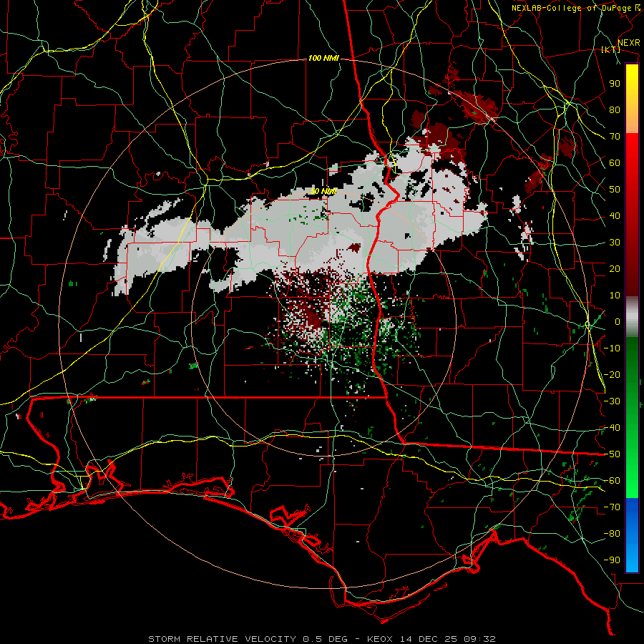Screen dimensions: 644x644
Task: Click the "NEXR" label above the scale
Action: click(x=629, y=43)
